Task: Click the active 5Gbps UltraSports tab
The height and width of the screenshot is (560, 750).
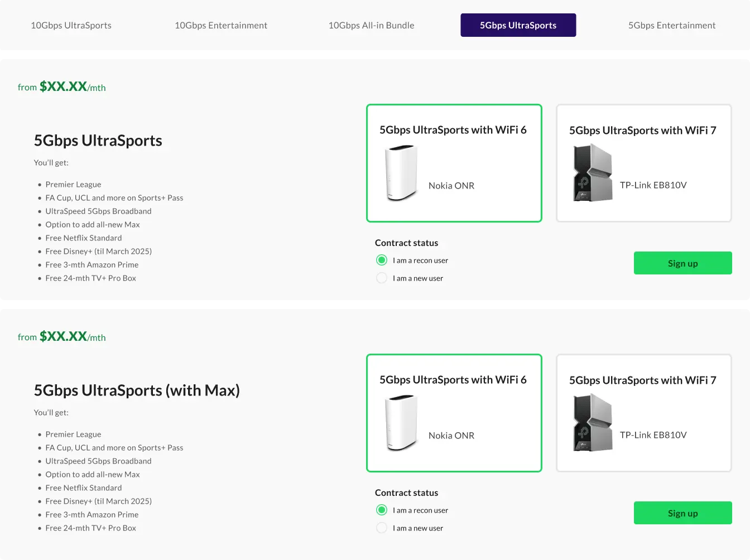Action: point(518,25)
